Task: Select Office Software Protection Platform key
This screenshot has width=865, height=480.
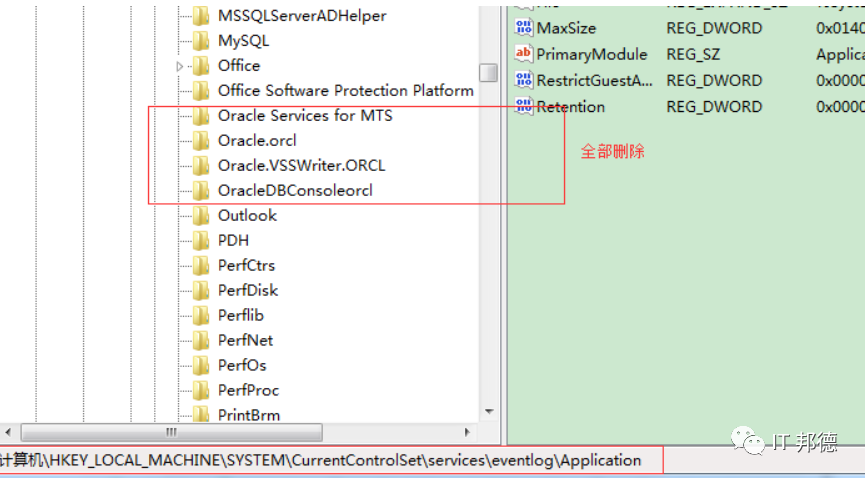Action: point(345,91)
